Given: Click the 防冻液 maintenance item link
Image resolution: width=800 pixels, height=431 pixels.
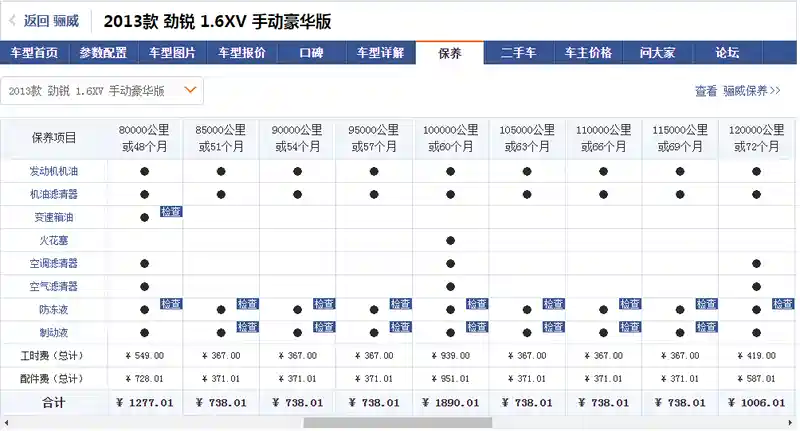Looking at the screenshot, I should click(54, 310).
